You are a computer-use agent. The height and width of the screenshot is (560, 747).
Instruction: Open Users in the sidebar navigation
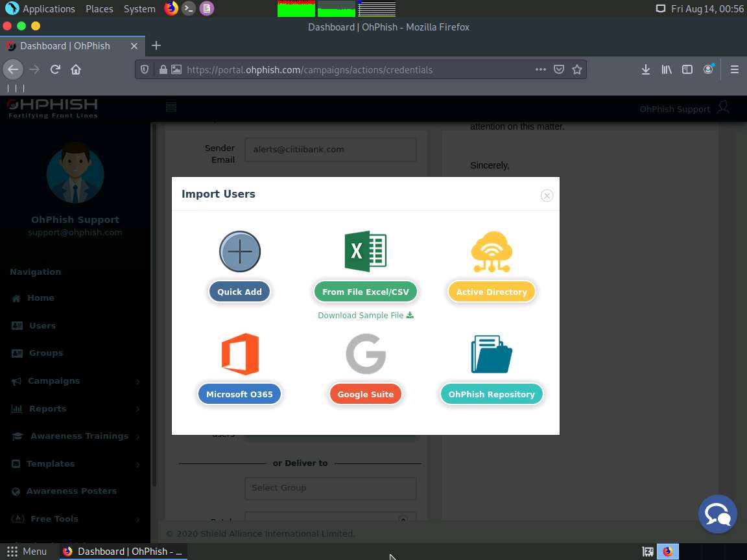[42, 326]
